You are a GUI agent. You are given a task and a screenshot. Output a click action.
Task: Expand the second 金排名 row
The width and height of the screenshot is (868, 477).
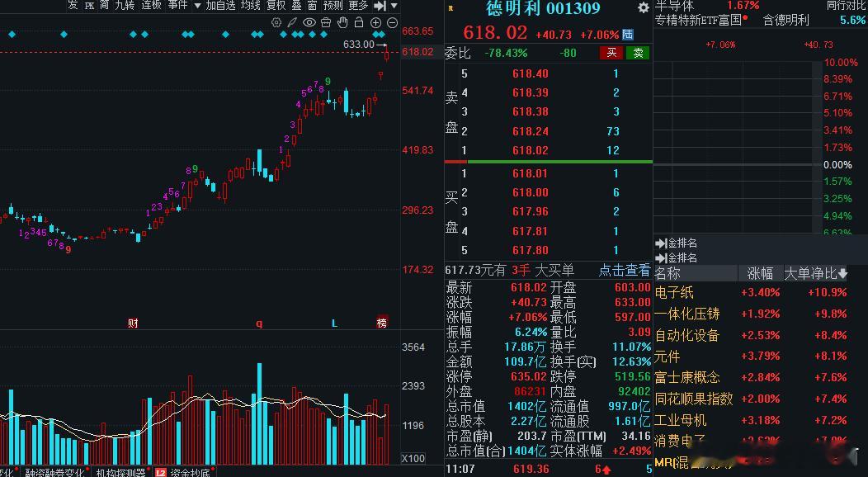[676, 257]
